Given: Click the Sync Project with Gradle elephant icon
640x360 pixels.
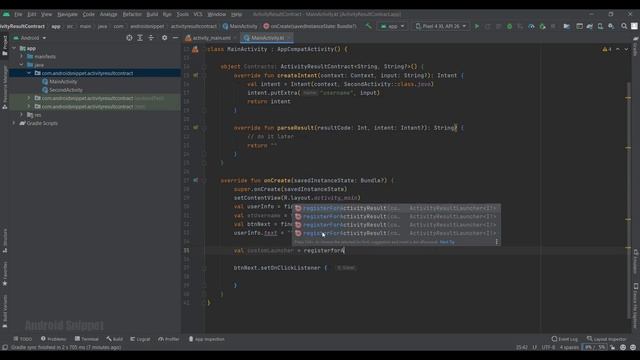Looking at the screenshot, I should click(x=590, y=26).
